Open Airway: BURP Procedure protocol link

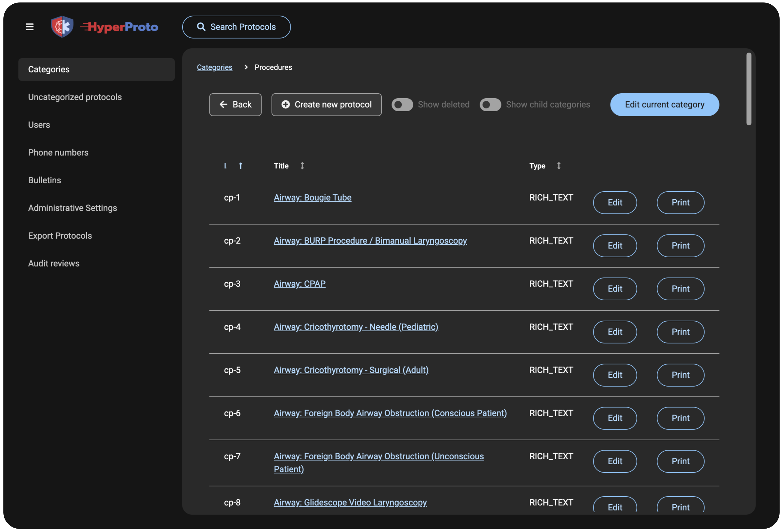pos(370,241)
